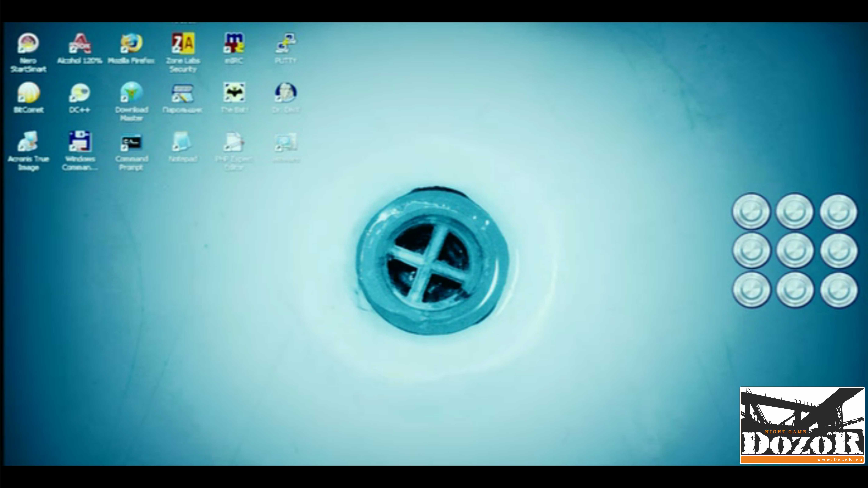Click the center round button of the grid
The width and height of the screenshot is (868, 488).
pyautogui.click(x=795, y=250)
